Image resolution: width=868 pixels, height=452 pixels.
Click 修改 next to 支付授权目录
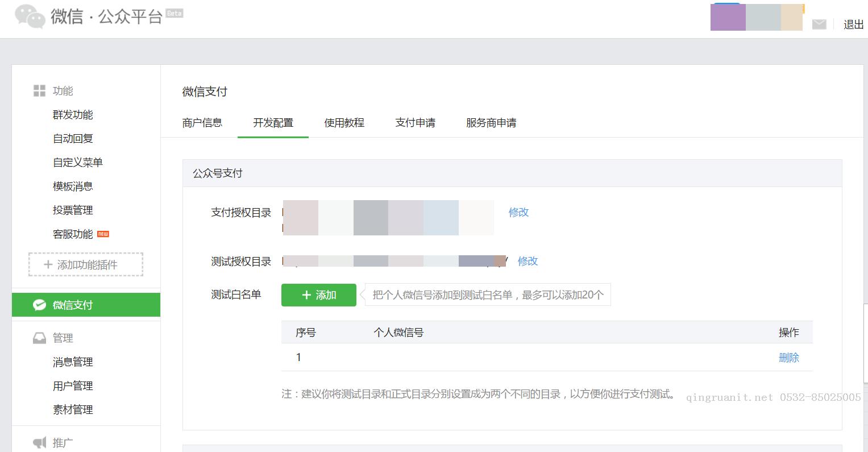coord(518,212)
